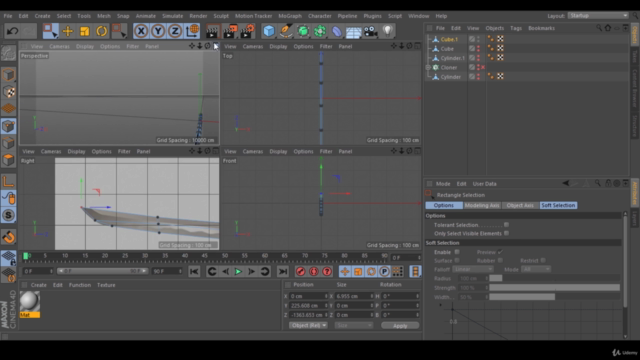The width and height of the screenshot is (640, 360).
Task: Click the Record Active Objects button
Action: (300, 271)
